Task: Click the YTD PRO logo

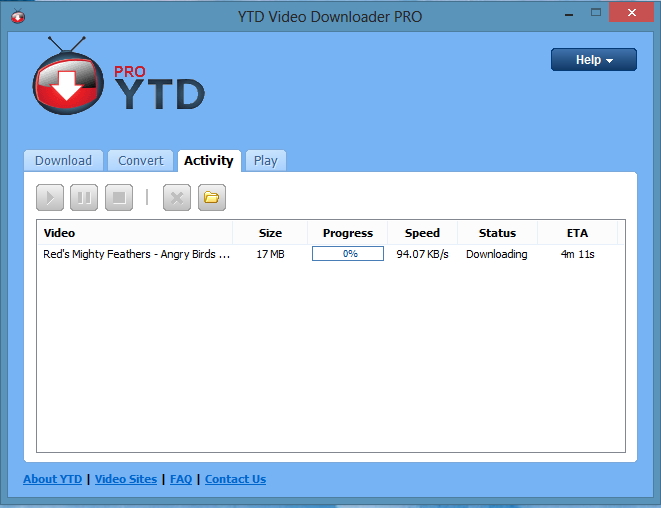Action: tap(118, 76)
